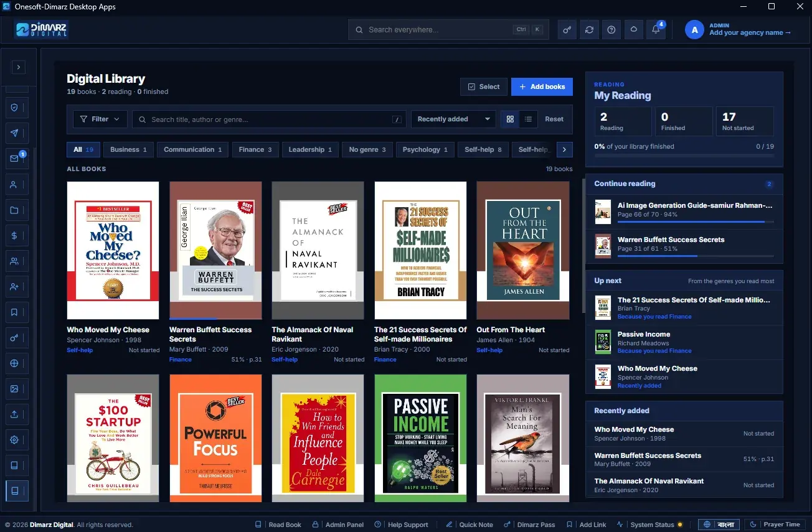Click the Ai Image Generation Guide progress bar
Viewport: 812px width, 532px height.
(696, 222)
